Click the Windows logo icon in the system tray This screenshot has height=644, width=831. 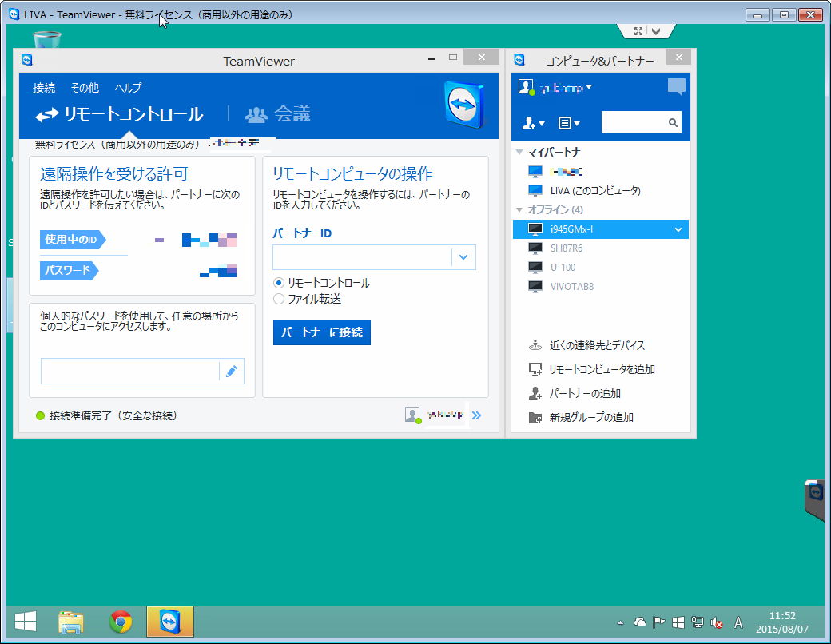point(678,622)
